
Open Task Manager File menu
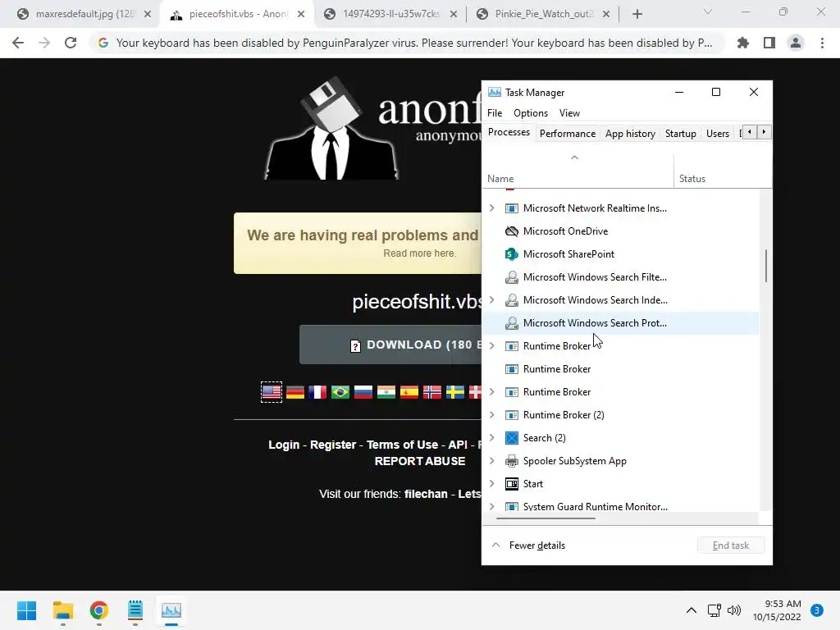click(495, 113)
